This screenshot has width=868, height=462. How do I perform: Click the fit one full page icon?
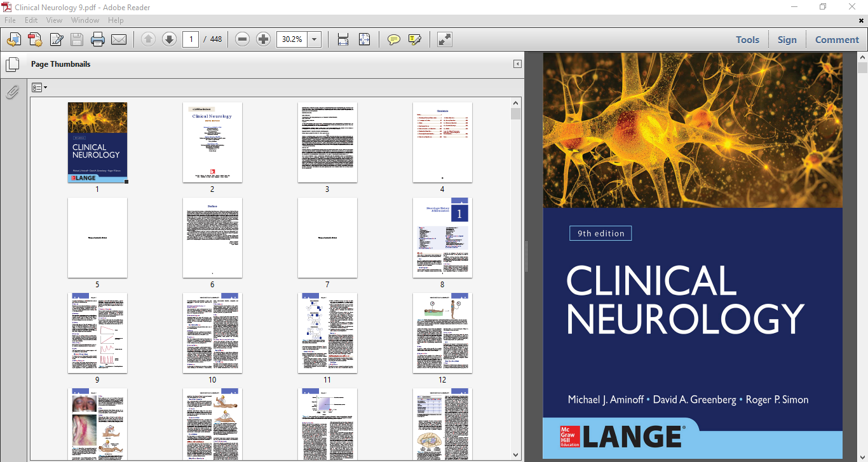pos(364,39)
